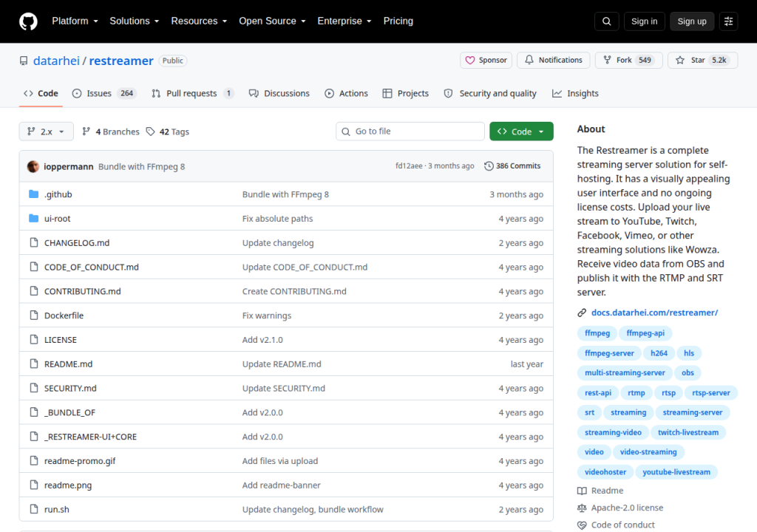
Task: Expand the Open Source menu
Action: click(272, 21)
